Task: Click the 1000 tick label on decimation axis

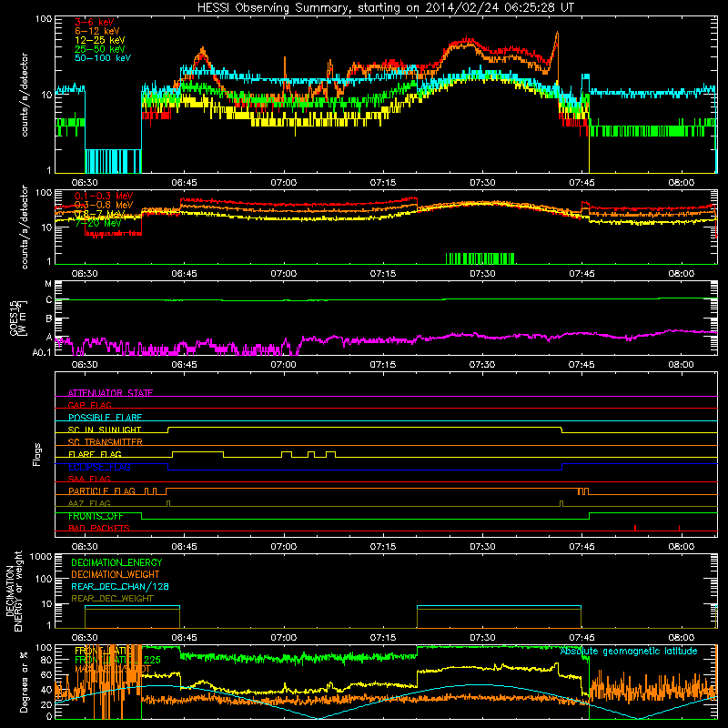Action: point(41,556)
